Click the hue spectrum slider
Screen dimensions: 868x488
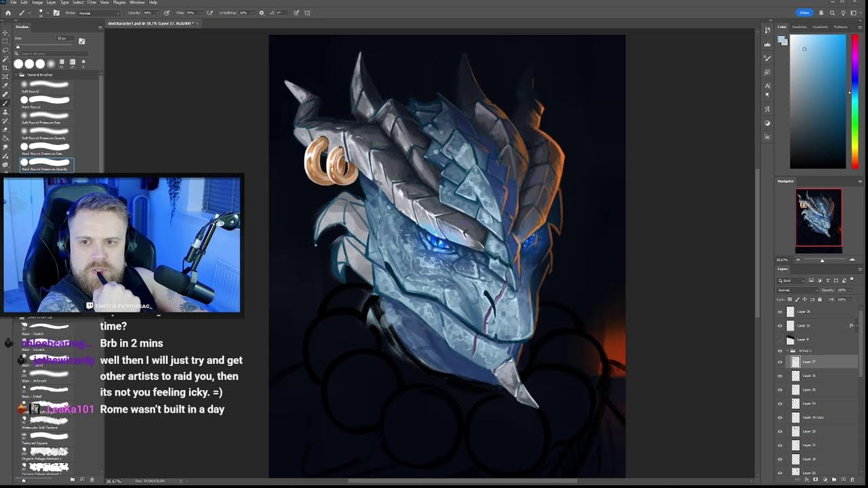coord(854,102)
